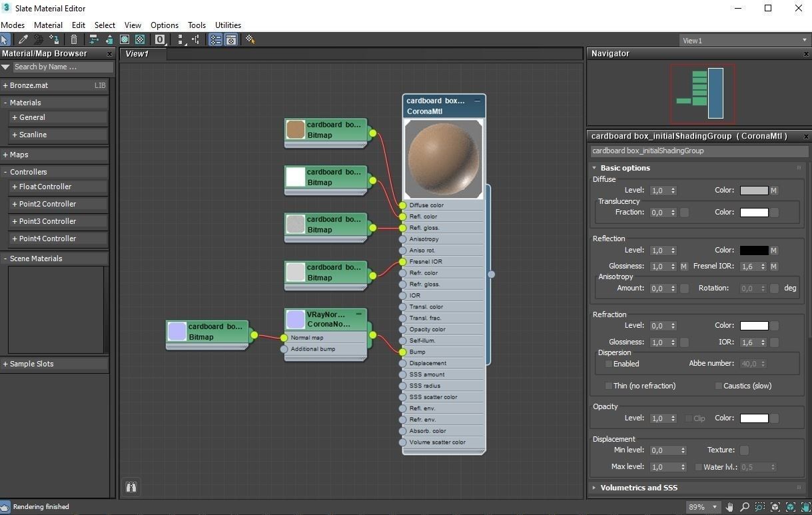812x515 pixels.
Task: Expand Scanline materials subgroup
Action: [x=14, y=135]
